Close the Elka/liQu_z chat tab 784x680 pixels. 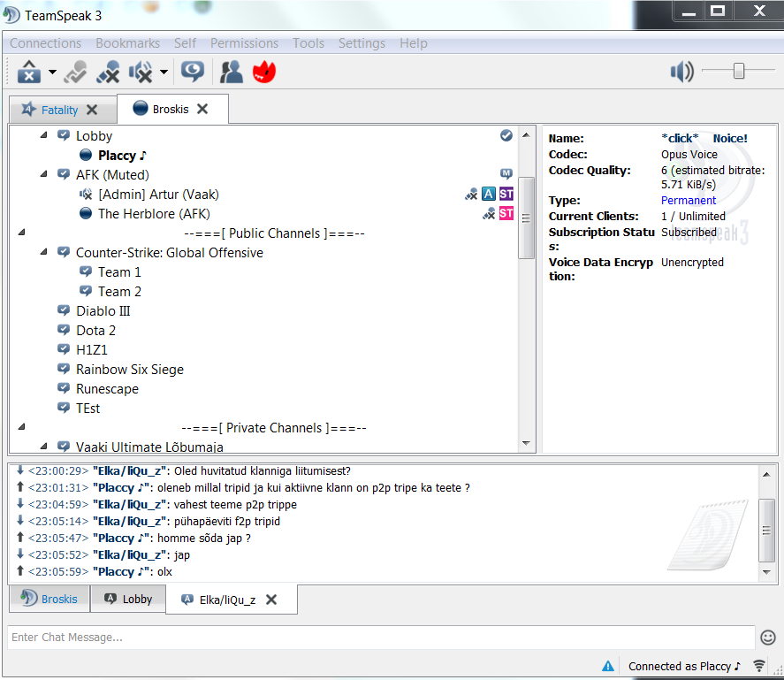(x=271, y=600)
